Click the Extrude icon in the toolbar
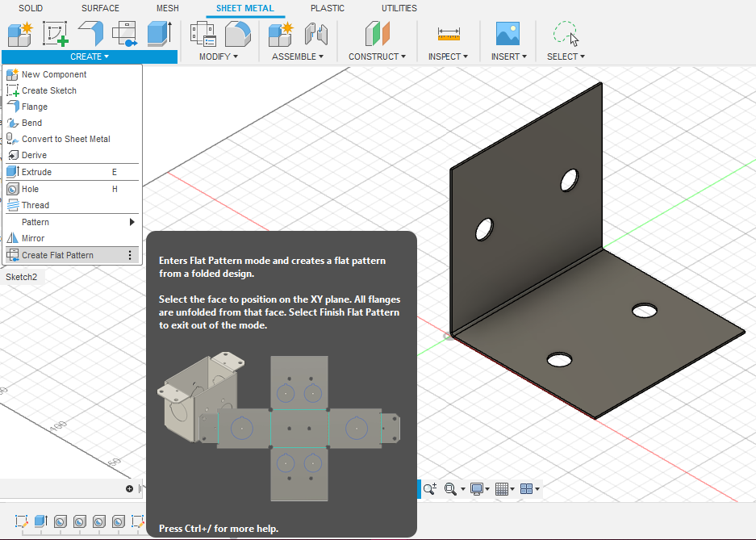 [159, 34]
